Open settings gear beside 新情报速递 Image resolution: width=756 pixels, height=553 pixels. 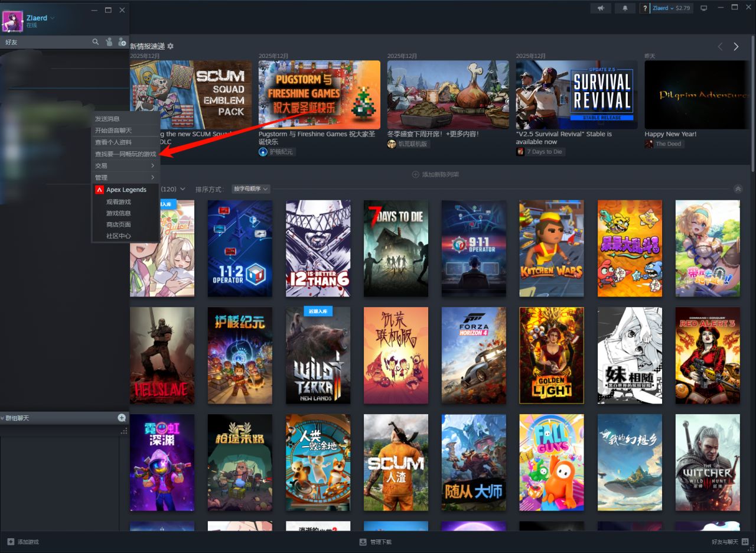click(171, 46)
